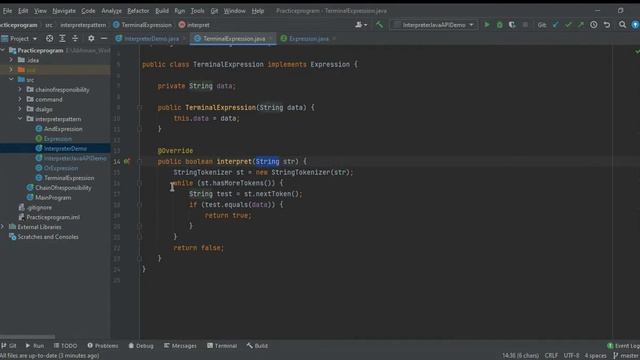Screen dimensions: 640x360
Task: Click the git branch master indicator
Action: (x=626, y=356)
